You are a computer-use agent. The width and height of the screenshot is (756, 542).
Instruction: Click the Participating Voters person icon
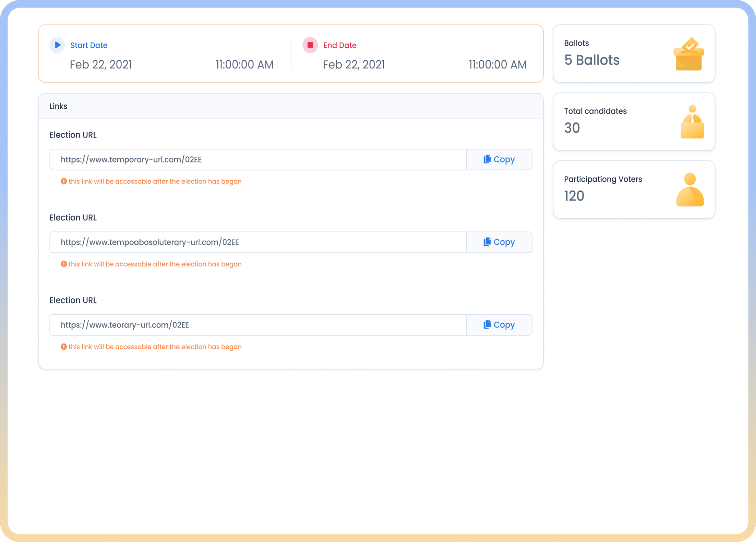[x=690, y=190]
